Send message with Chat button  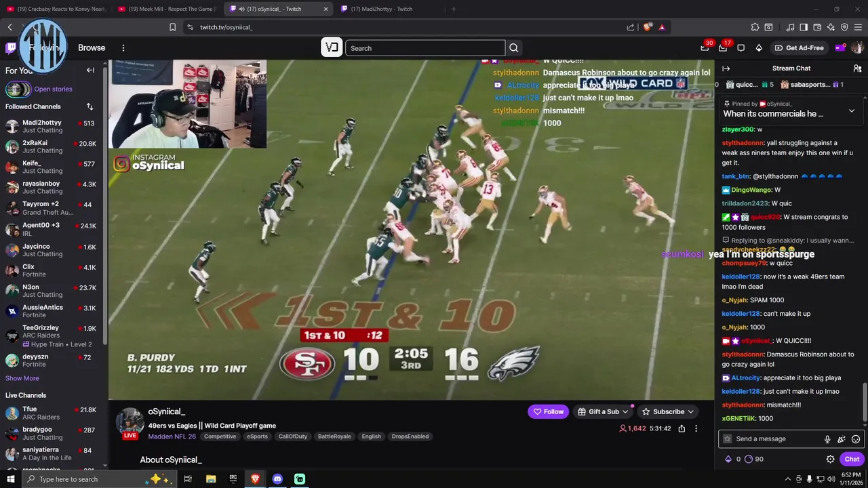(852, 459)
